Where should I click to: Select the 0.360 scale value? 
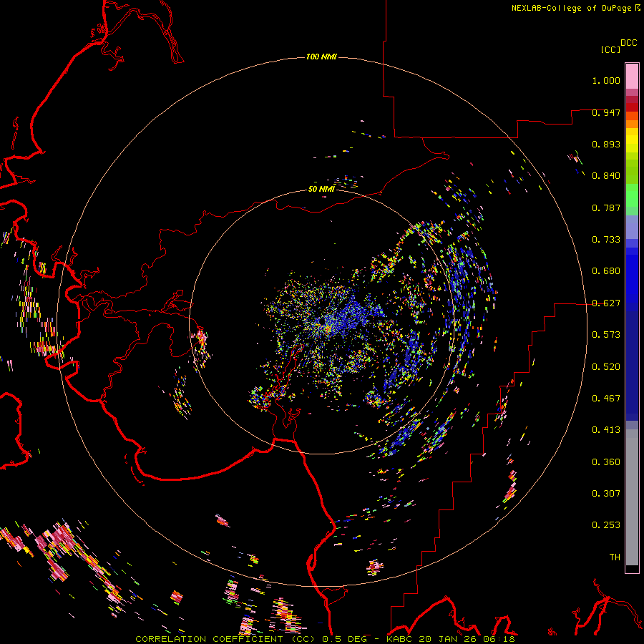pyautogui.click(x=606, y=462)
